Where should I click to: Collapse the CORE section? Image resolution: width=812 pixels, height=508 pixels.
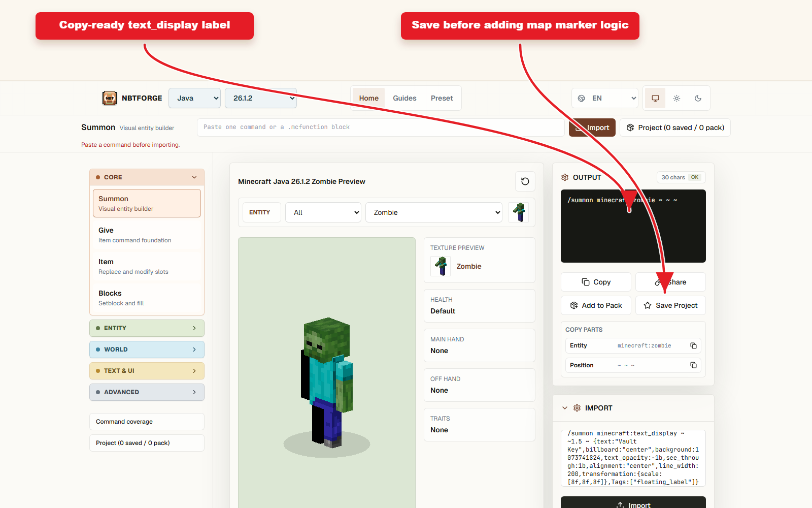pyautogui.click(x=147, y=177)
